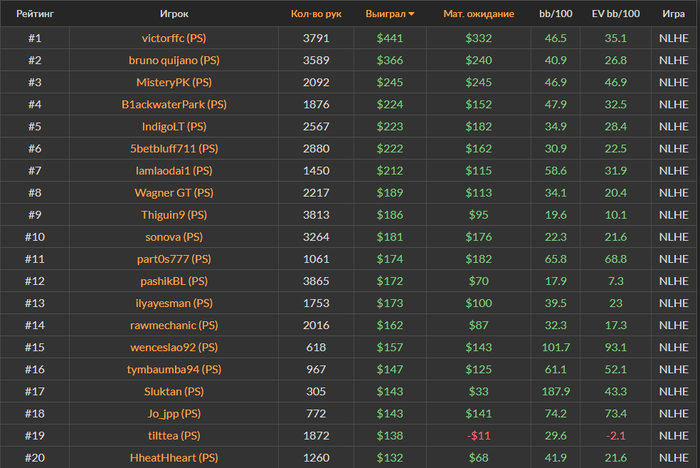Image resolution: width=700 pixels, height=468 pixels.
Task: Open B1ackwaterPark (PS) player link
Action: point(174,104)
